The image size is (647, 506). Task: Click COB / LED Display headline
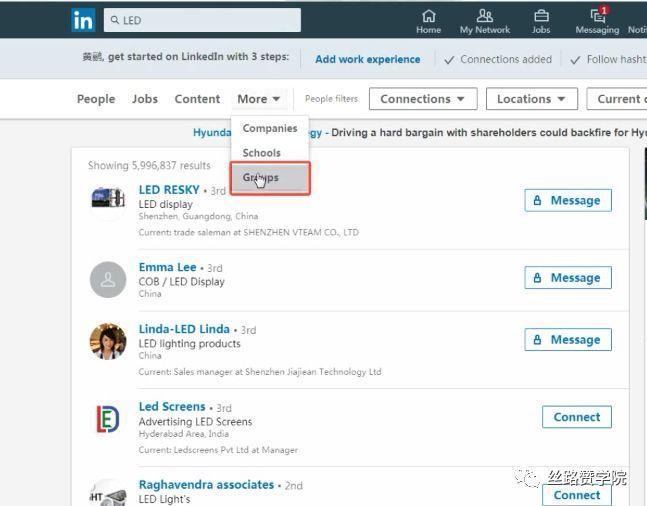click(182, 282)
